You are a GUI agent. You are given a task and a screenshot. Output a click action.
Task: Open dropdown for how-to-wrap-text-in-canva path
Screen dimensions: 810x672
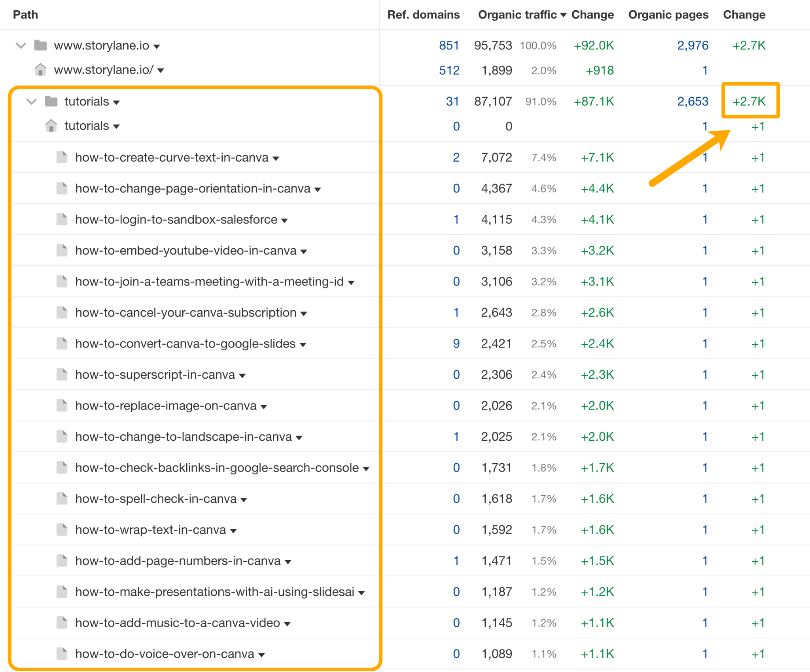[233, 530]
